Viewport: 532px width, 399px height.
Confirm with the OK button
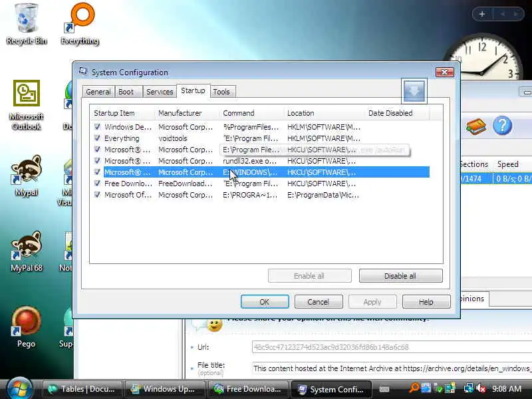click(x=265, y=302)
